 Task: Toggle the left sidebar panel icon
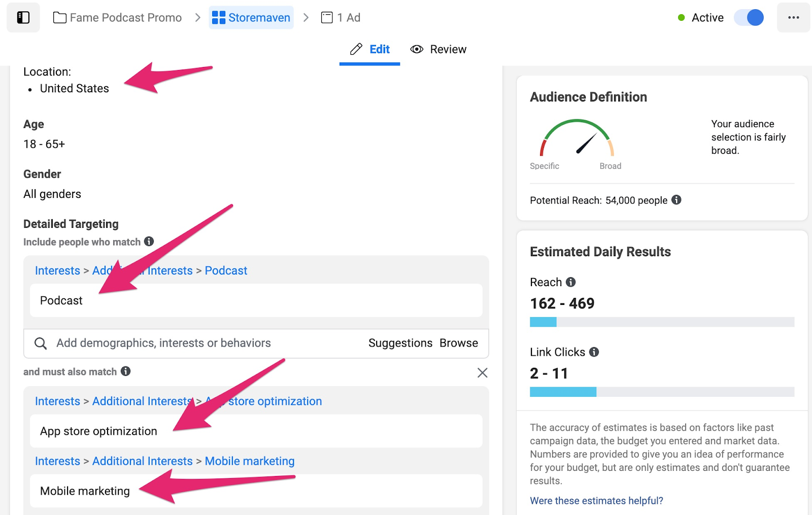click(x=23, y=18)
